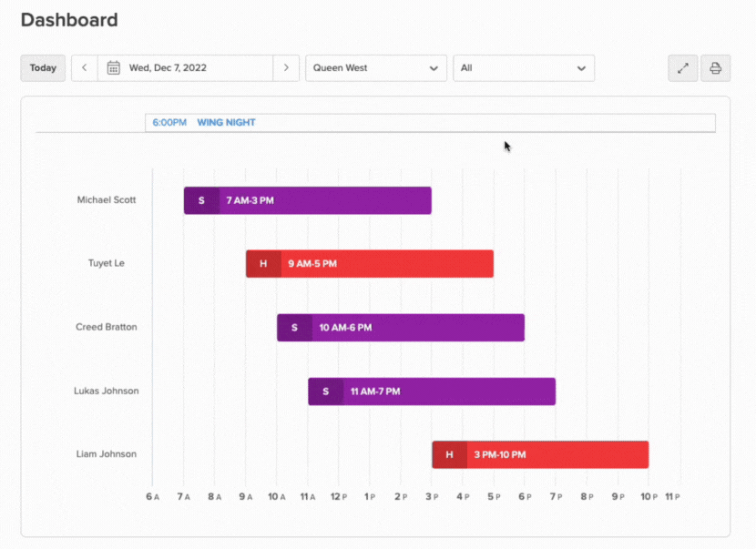Click the Liam Johnson employee name
756x549 pixels.
click(107, 454)
